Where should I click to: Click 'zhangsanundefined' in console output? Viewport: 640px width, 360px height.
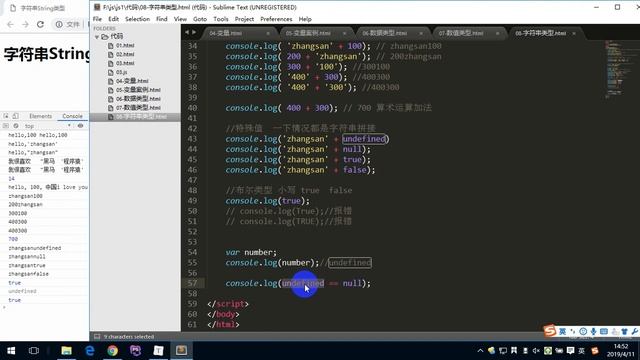[35, 248]
